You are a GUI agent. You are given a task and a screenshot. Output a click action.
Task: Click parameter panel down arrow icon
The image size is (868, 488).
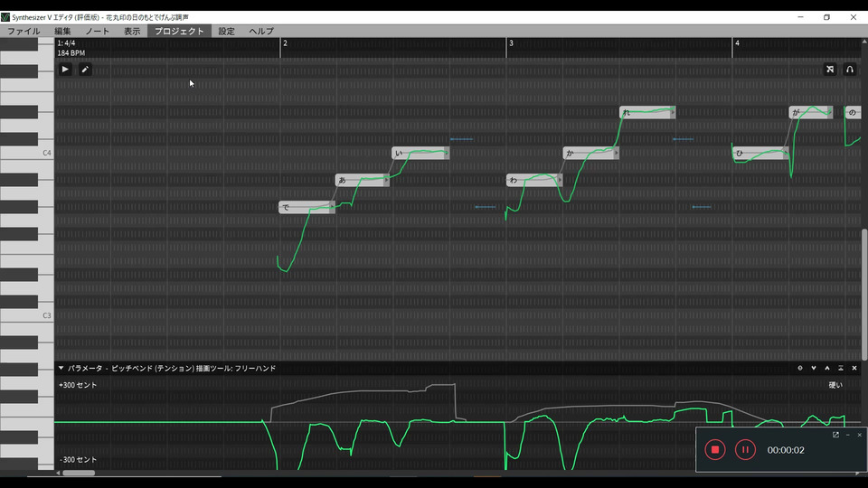(814, 368)
